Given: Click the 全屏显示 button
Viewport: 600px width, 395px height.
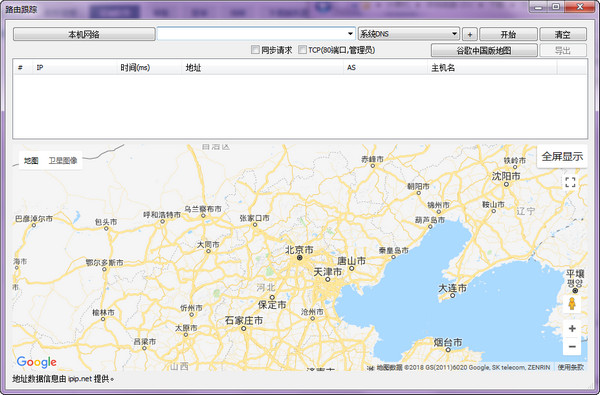Looking at the screenshot, I should 562,157.
